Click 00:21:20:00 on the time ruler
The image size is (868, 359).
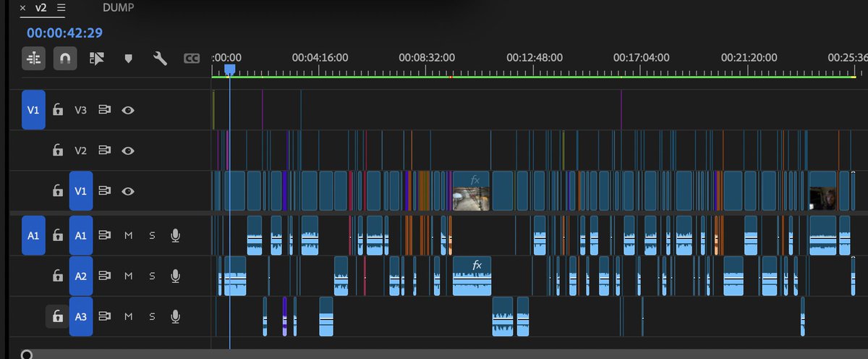pyautogui.click(x=749, y=57)
